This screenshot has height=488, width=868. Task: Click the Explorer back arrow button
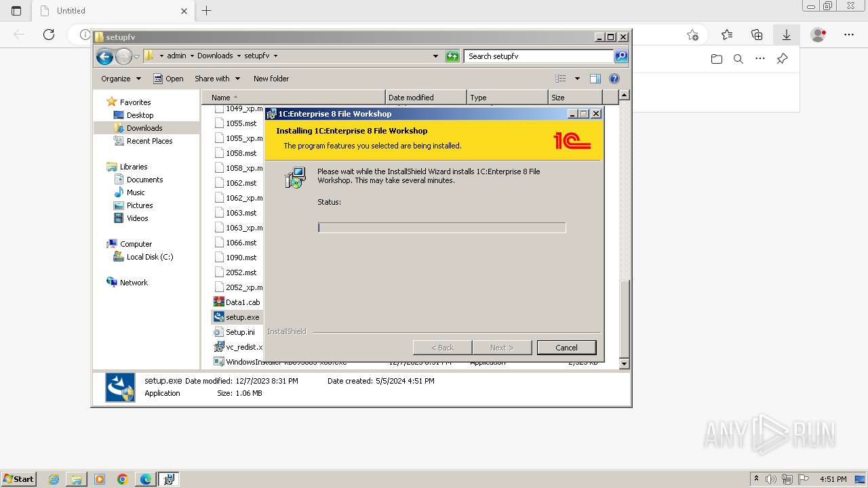104,56
